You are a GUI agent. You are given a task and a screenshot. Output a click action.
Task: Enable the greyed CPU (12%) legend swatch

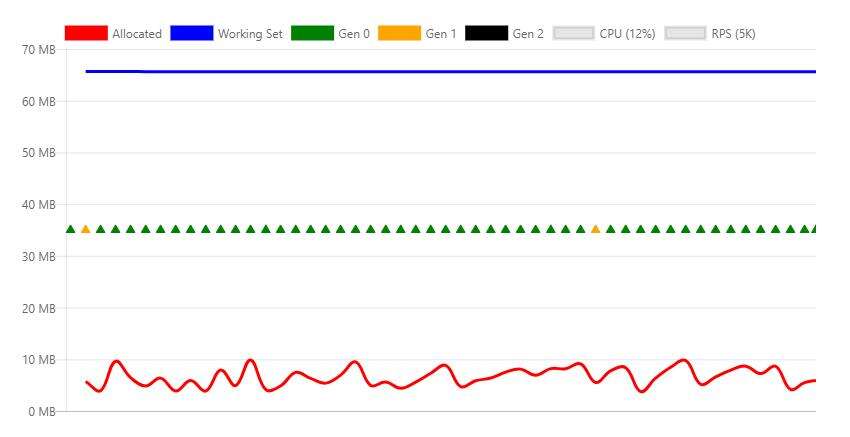[574, 33]
